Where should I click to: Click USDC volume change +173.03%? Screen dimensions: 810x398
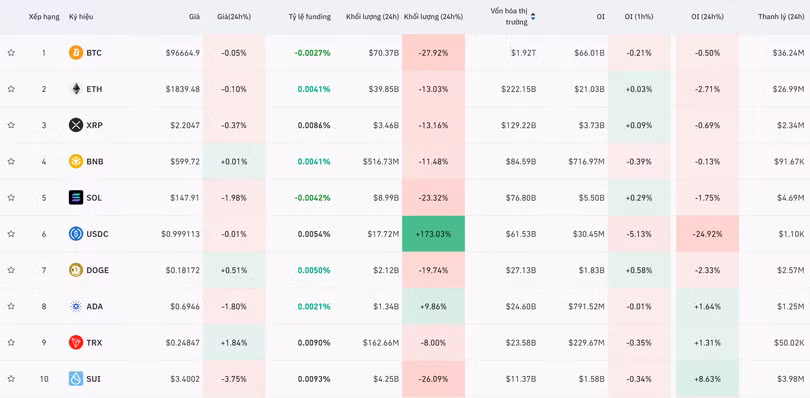point(433,234)
